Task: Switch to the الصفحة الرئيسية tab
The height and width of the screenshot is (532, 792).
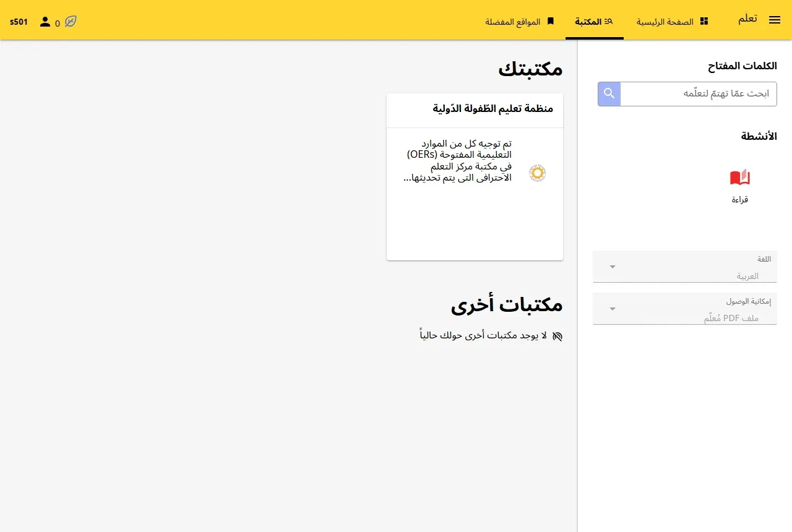Action: point(673,22)
